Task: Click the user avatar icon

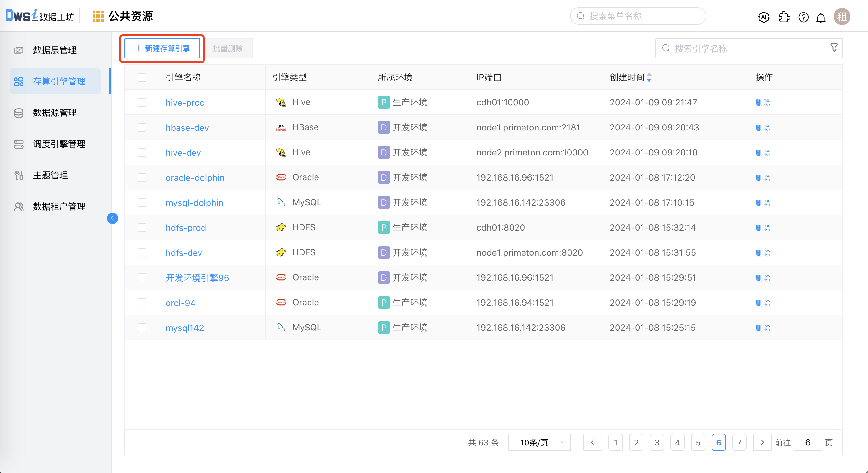Action: 842,17
